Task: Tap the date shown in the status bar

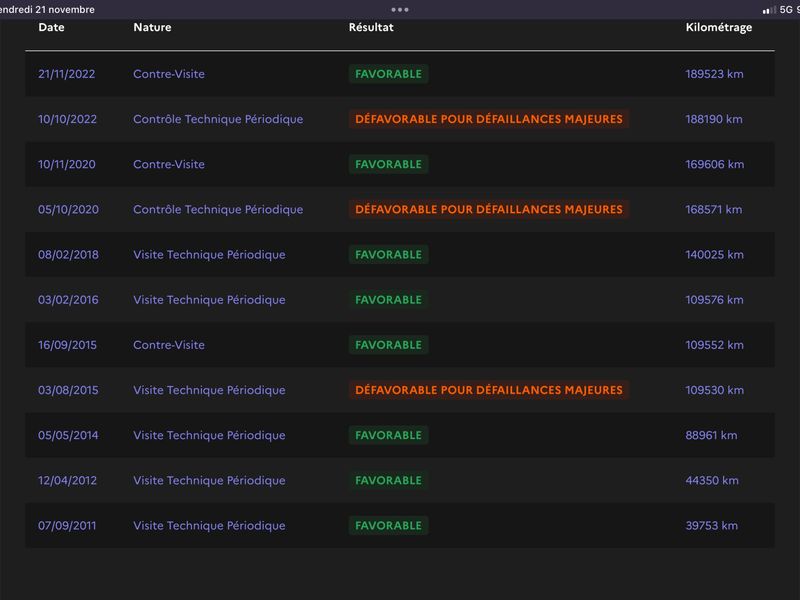Action: click(47, 9)
